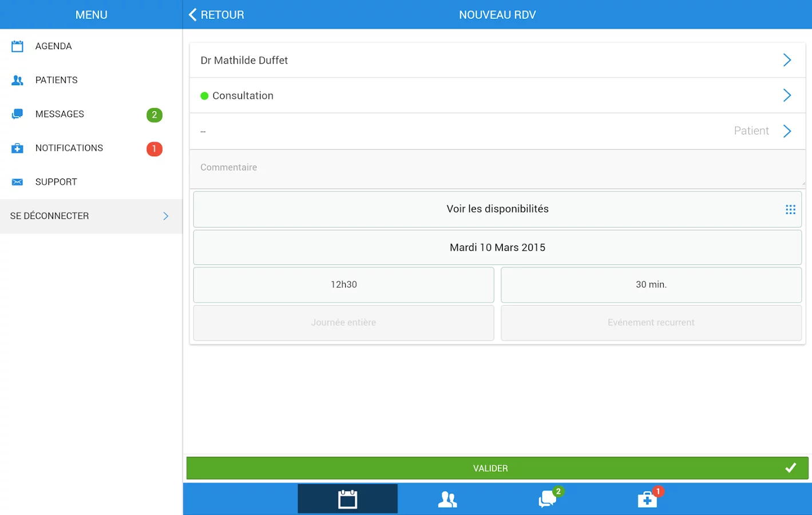Open the Support envelope icon

tap(18, 181)
